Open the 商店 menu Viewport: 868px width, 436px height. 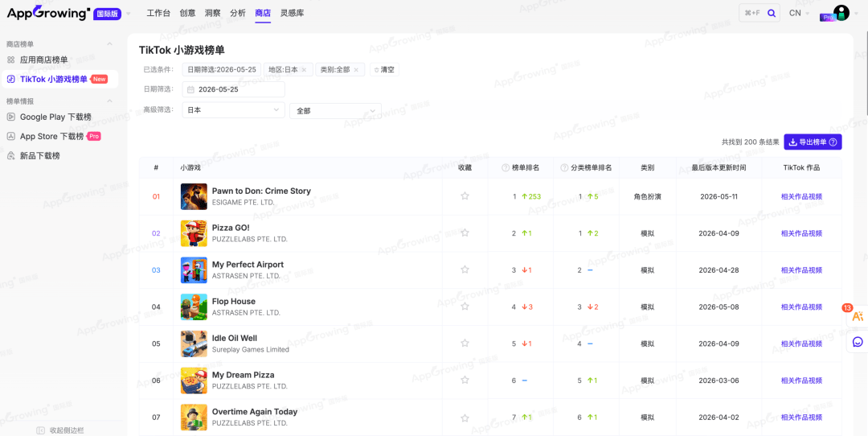pos(263,14)
